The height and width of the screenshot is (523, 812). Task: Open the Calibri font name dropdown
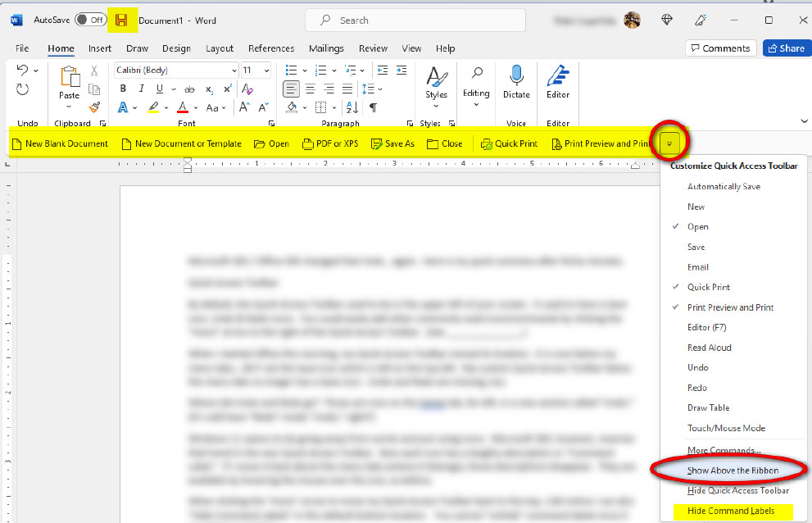[x=234, y=70]
